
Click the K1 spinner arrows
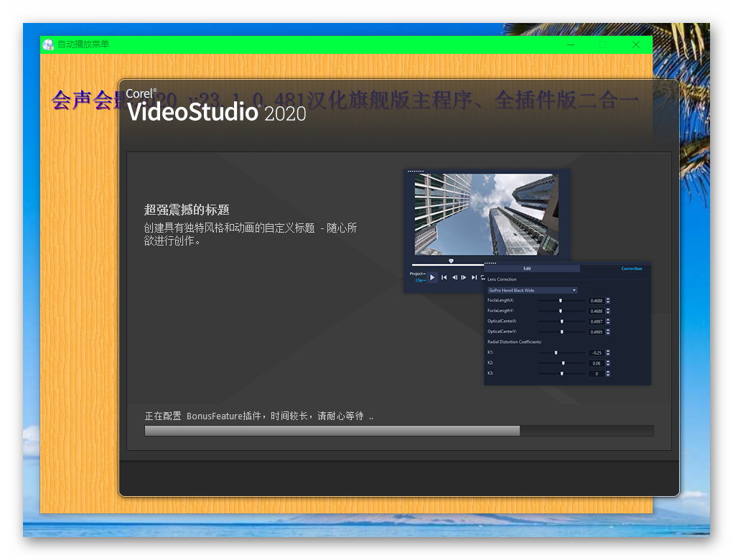607,353
